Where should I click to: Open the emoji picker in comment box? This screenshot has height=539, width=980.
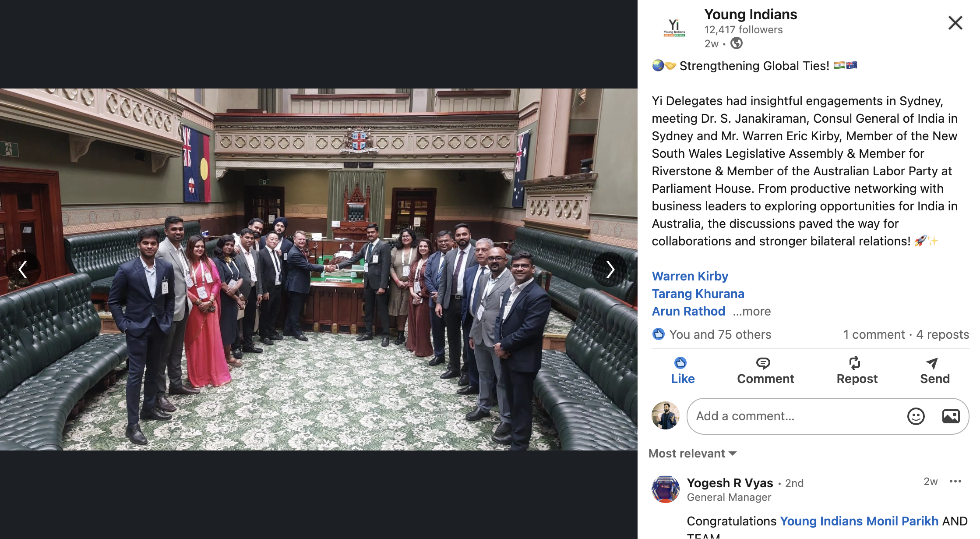pos(916,416)
